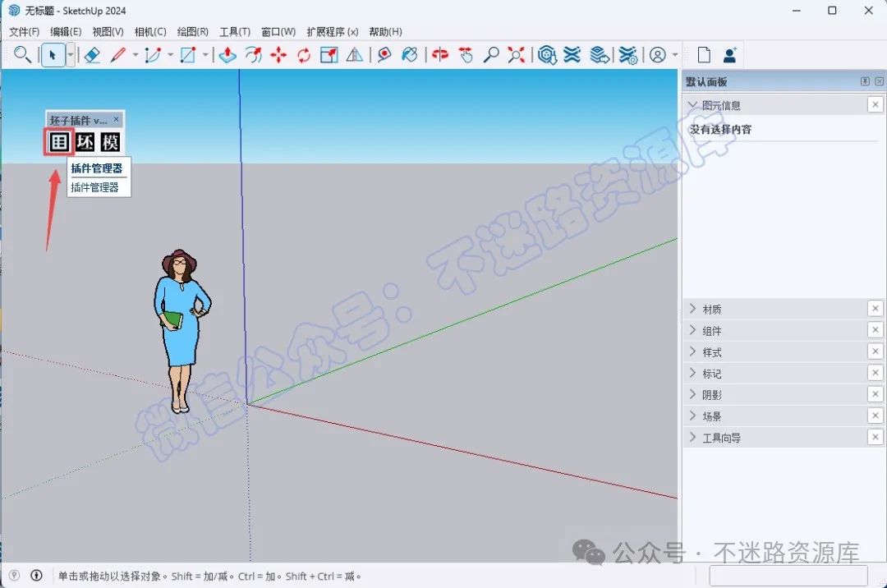Choose the red pencil Line tool
Viewport: 887px width, 588px height.
(117, 55)
